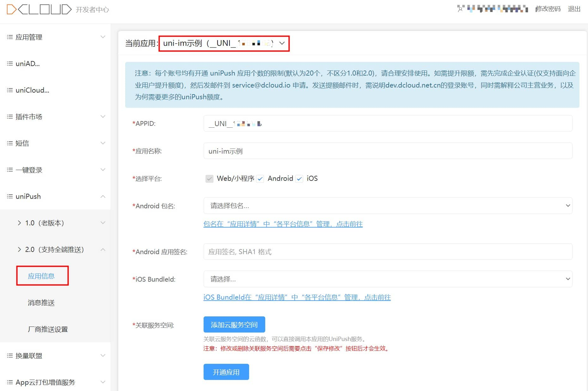
Task: Follow the iOS BundleId在“应用详情” link
Action: [x=297, y=297]
